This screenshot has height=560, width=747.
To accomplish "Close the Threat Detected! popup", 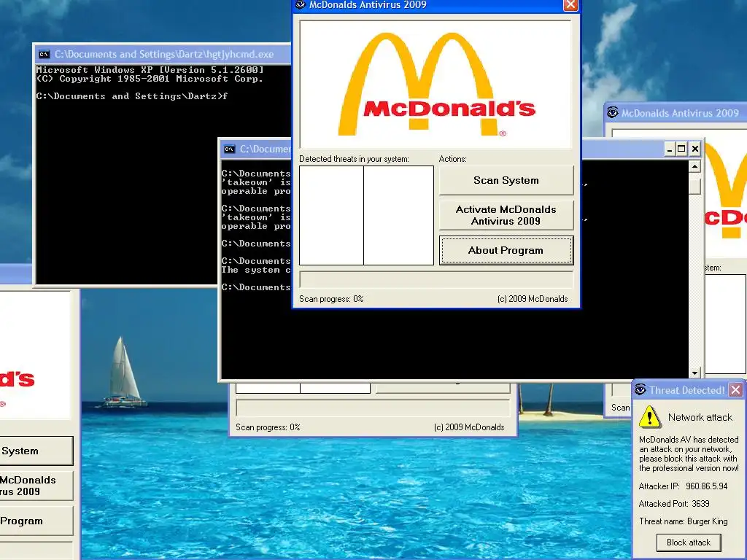I will [736, 390].
